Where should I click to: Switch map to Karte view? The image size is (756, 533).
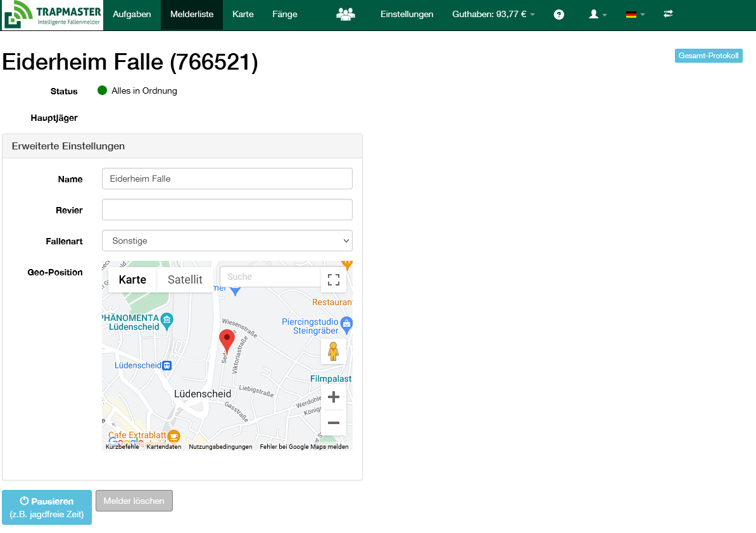(x=132, y=280)
